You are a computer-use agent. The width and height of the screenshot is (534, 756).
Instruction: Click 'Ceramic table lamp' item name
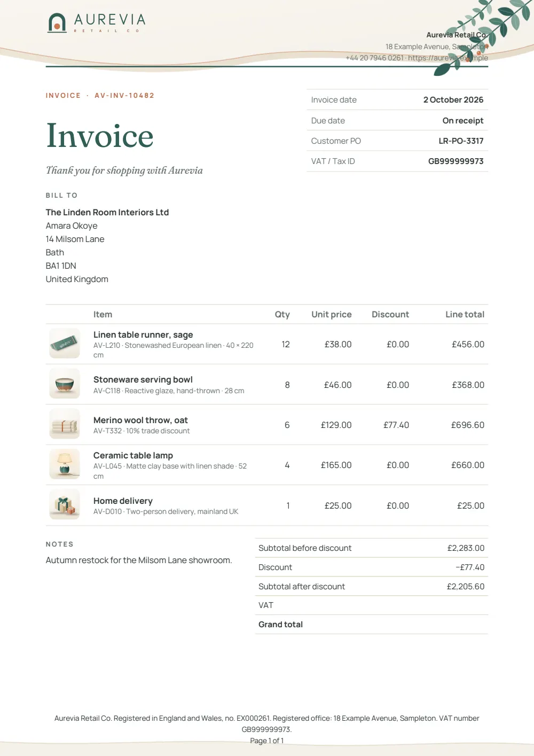point(133,456)
